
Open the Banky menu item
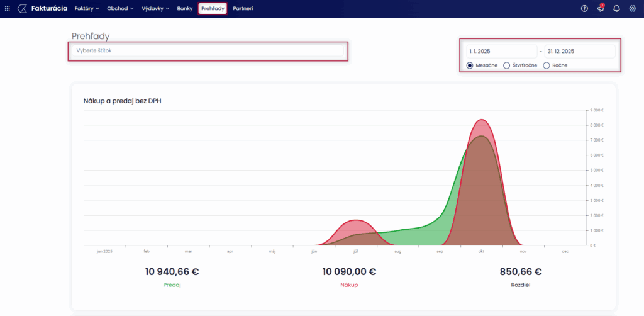tap(185, 9)
